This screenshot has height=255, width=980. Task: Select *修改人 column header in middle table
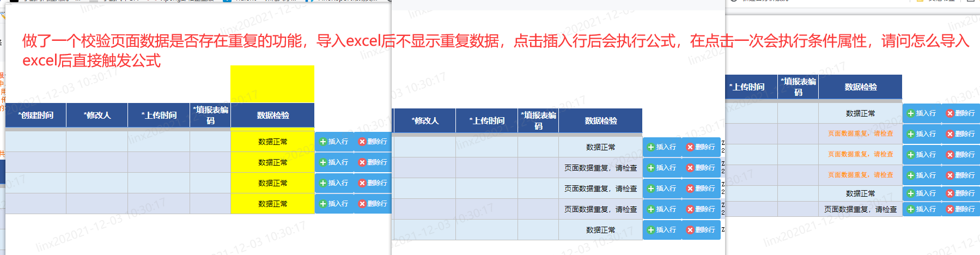425,121
